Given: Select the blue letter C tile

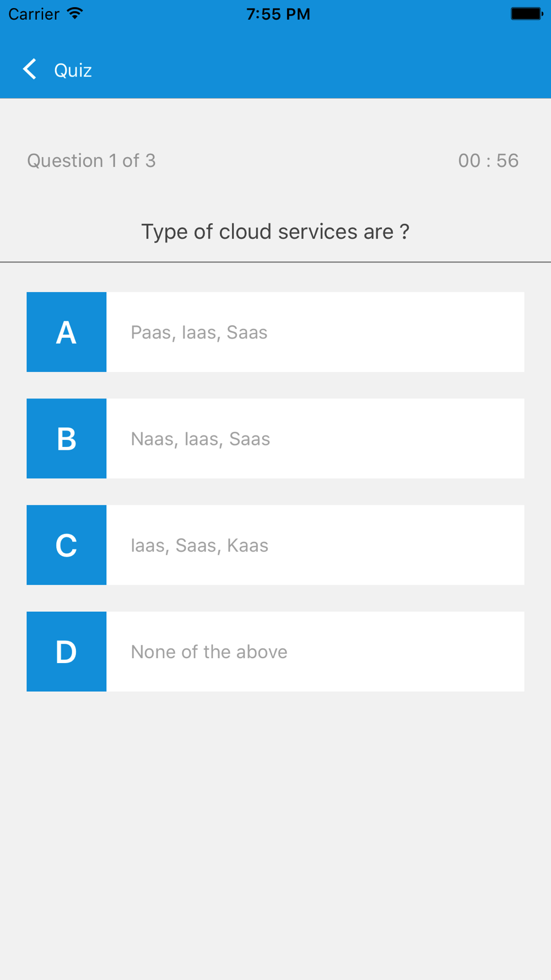Looking at the screenshot, I should [67, 545].
